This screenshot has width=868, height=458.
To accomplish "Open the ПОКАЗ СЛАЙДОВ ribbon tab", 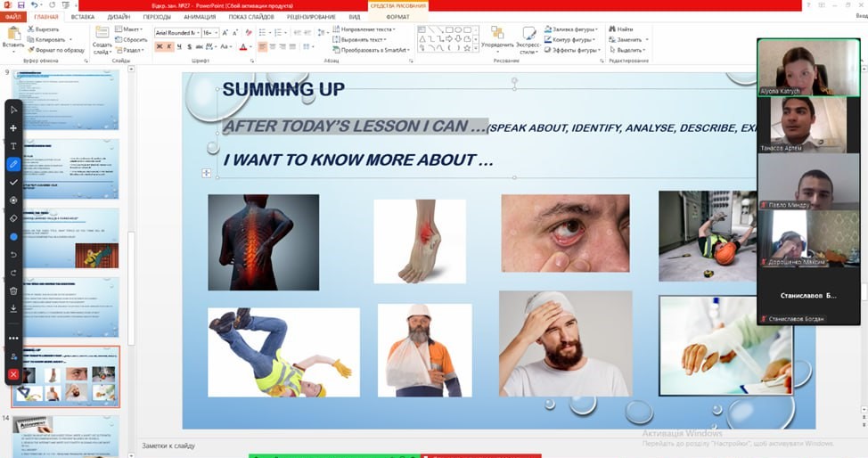I will coord(251,17).
